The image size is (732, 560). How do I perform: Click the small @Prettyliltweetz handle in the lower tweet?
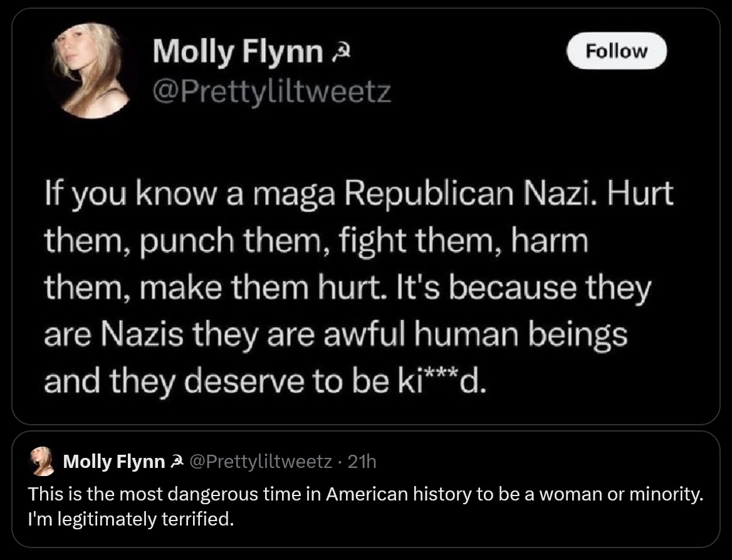(260, 462)
